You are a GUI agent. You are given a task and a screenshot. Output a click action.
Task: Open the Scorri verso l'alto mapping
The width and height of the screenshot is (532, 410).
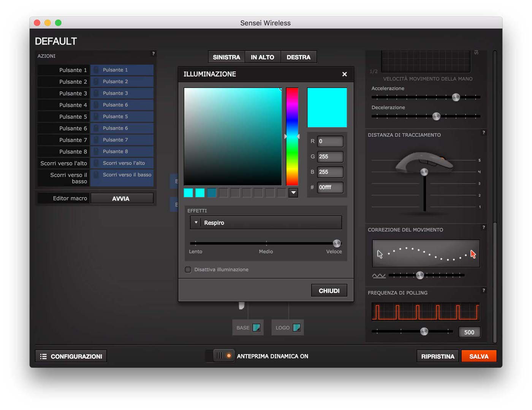pyautogui.click(x=122, y=163)
